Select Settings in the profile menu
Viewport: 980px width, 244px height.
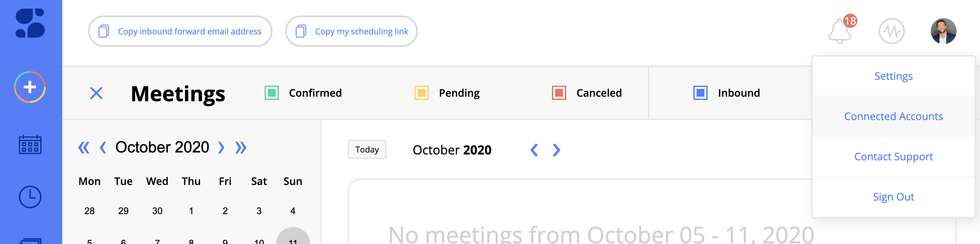pyautogui.click(x=893, y=76)
